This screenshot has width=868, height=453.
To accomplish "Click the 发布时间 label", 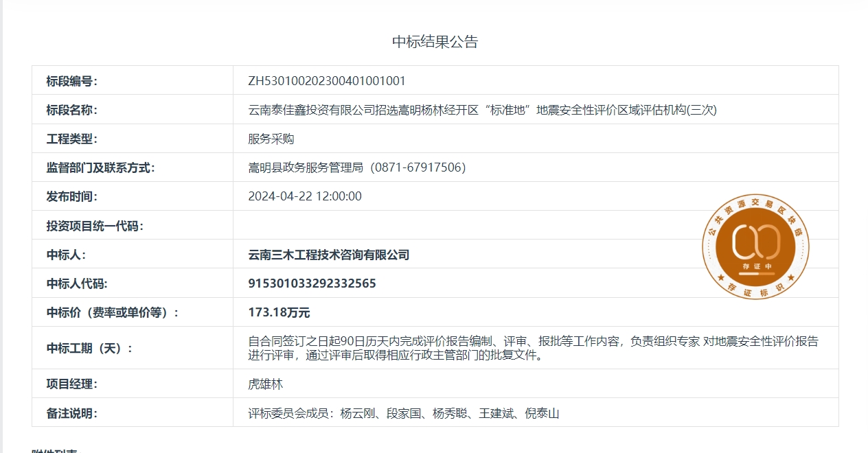I will [72, 196].
